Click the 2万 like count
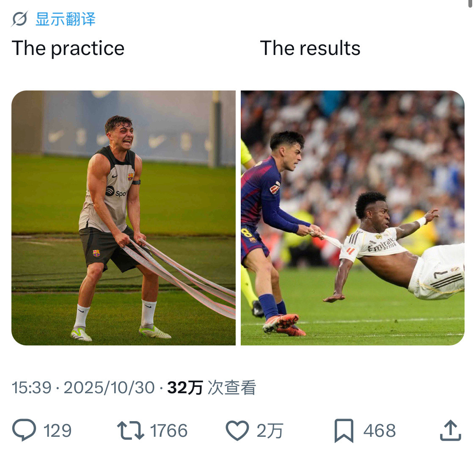 pyautogui.click(x=270, y=431)
